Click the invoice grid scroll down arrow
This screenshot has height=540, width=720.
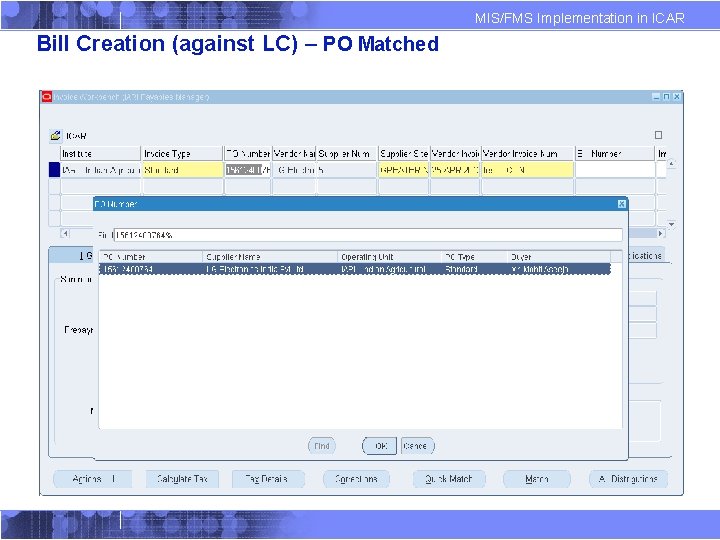(x=672, y=224)
